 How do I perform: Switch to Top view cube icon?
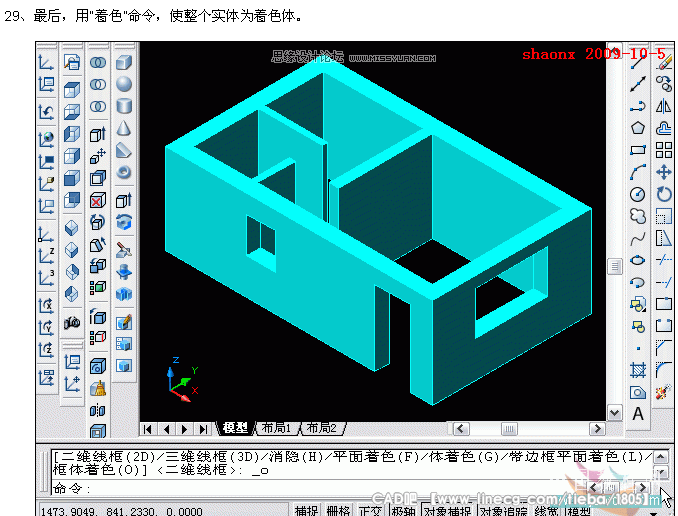(x=72, y=90)
